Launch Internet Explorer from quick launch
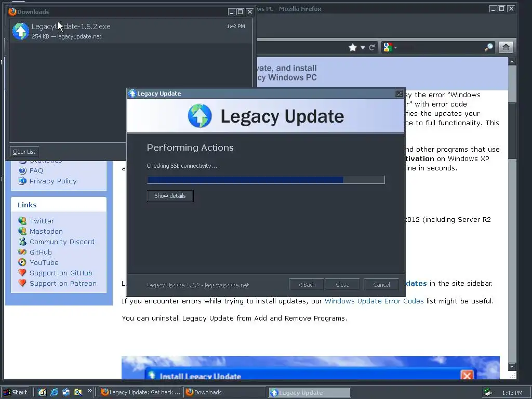Viewport: 532px width, 399px height. tap(54, 392)
